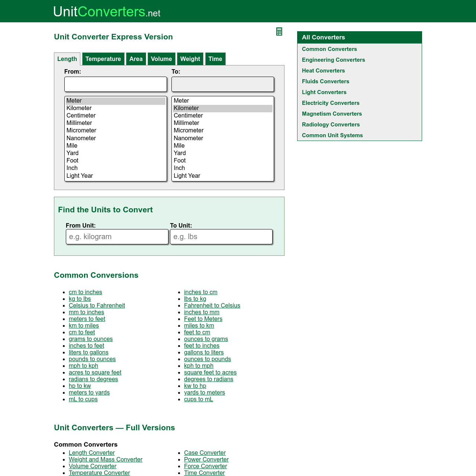This screenshot has height=476, width=476.
Task: Follow the acres to square feet link
Action: 95,373
